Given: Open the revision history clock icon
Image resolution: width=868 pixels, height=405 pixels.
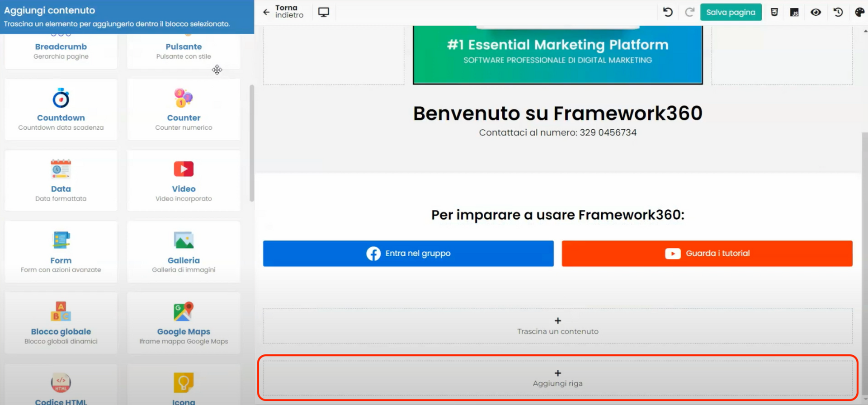Looking at the screenshot, I should [x=838, y=12].
